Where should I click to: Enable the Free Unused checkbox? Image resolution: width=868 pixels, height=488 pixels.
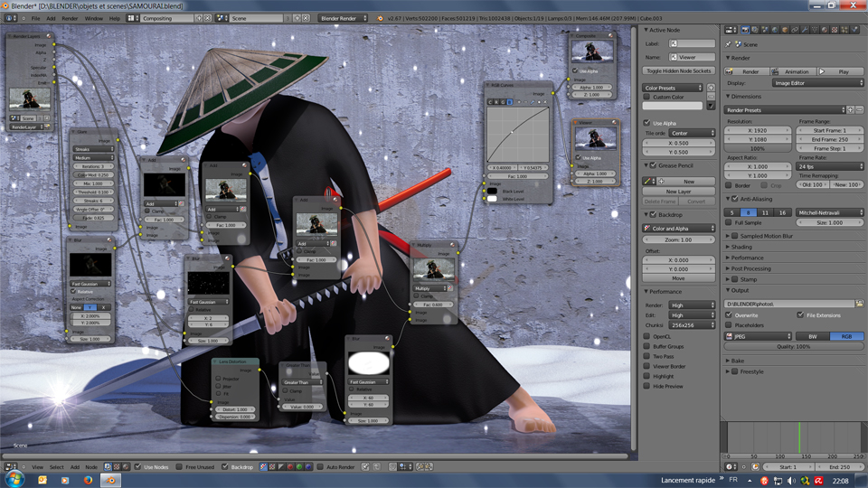179,467
